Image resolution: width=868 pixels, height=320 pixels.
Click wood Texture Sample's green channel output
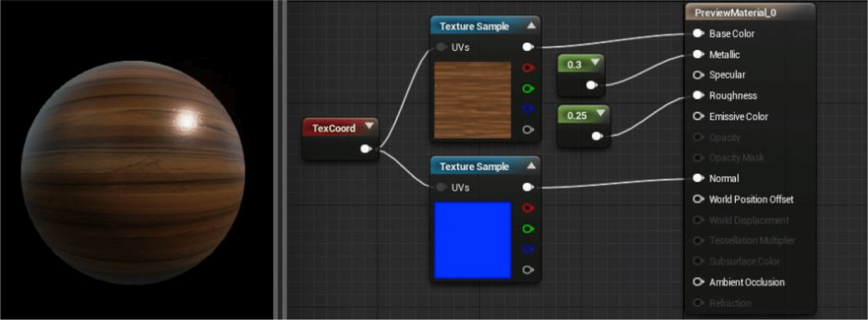coord(528,89)
